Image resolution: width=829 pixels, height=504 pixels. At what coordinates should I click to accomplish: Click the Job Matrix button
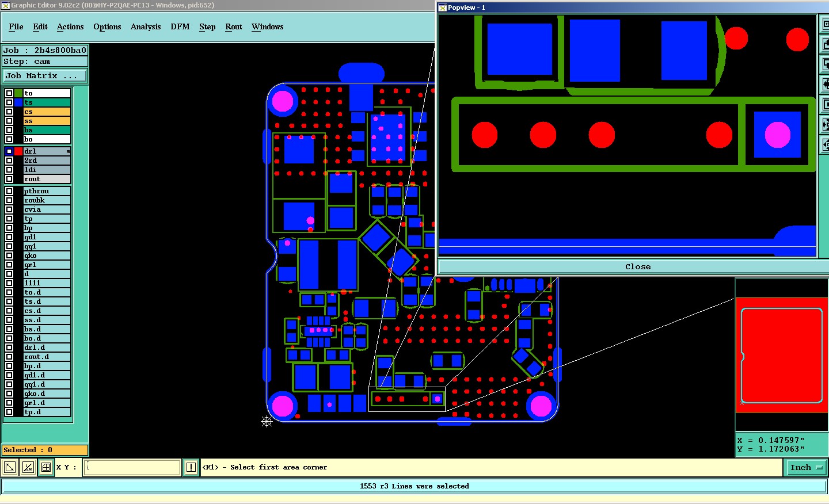click(45, 75)
